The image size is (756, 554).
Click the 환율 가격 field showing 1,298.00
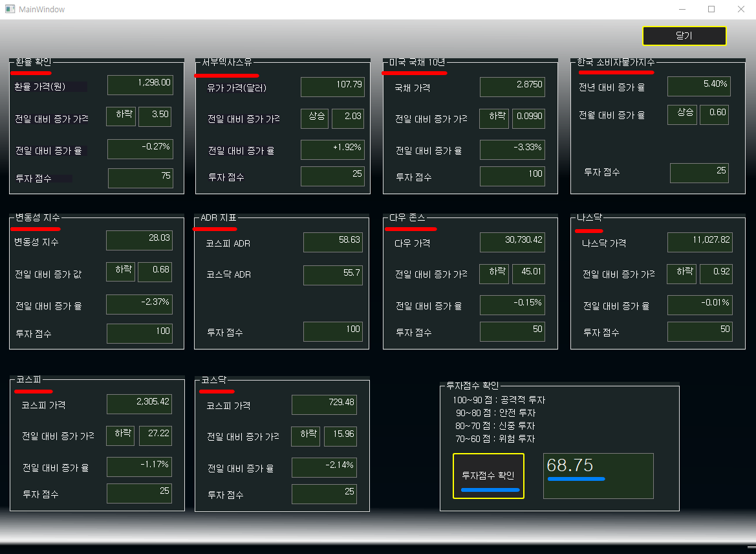[140, 85]
